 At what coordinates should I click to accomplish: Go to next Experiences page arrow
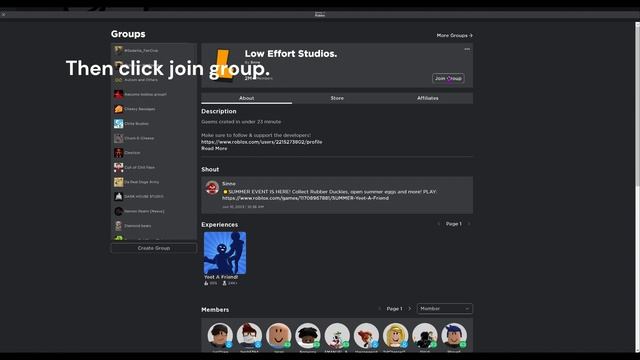tap(469, 224)
